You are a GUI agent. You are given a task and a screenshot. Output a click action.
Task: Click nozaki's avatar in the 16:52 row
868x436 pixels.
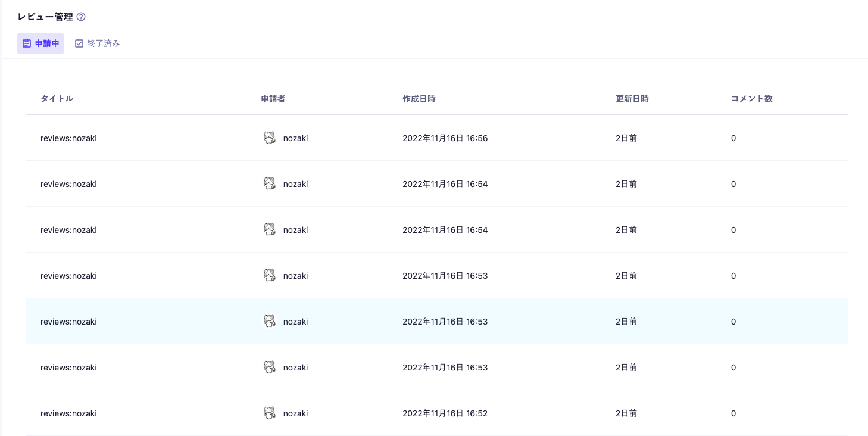tap(270, 413)
